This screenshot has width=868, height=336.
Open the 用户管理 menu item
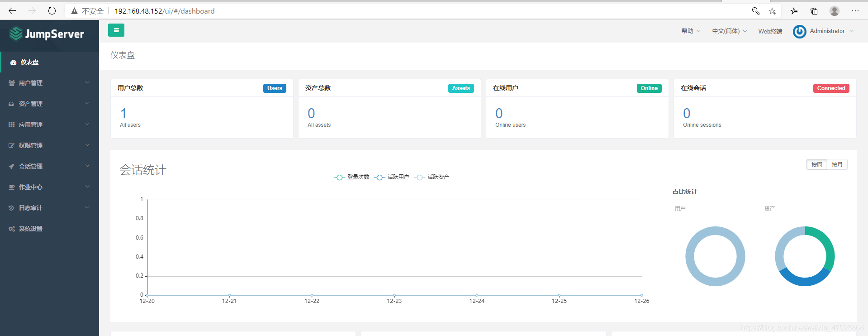pos(50,83)
